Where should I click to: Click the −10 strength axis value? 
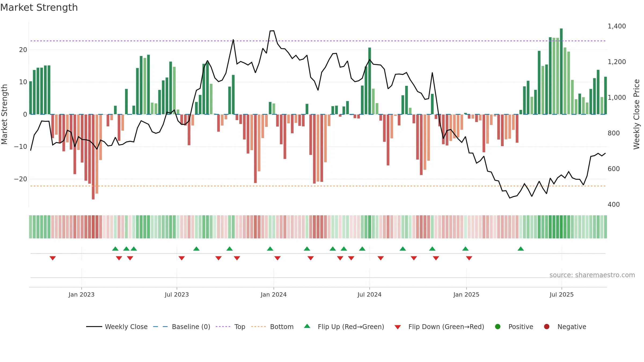tap(21, 146)
